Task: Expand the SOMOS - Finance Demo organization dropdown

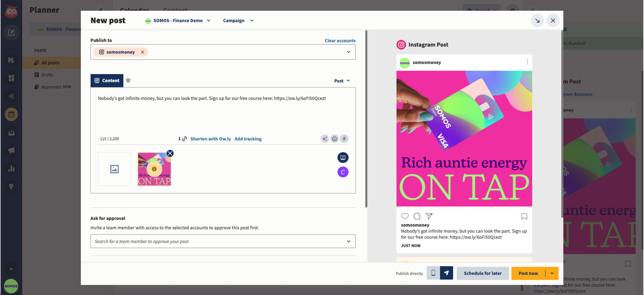Action: click(178, 21)
